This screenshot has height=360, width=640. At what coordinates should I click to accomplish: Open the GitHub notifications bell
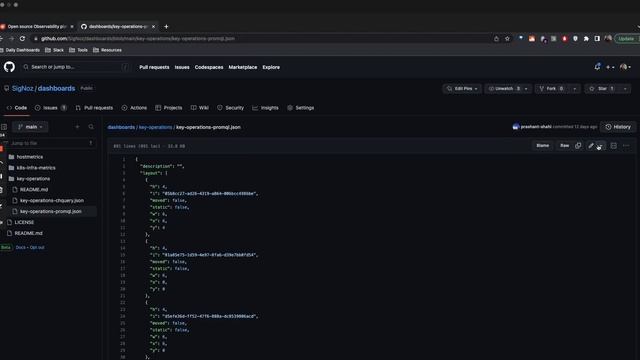[597, 67]
